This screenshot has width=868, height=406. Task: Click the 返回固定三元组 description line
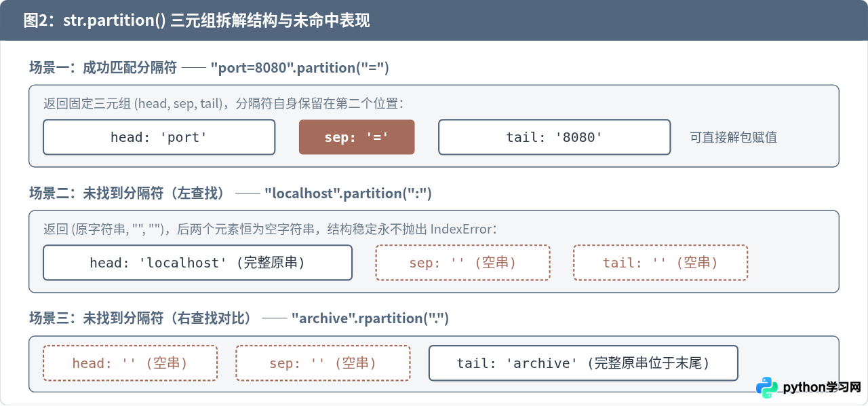pos(224,103)
